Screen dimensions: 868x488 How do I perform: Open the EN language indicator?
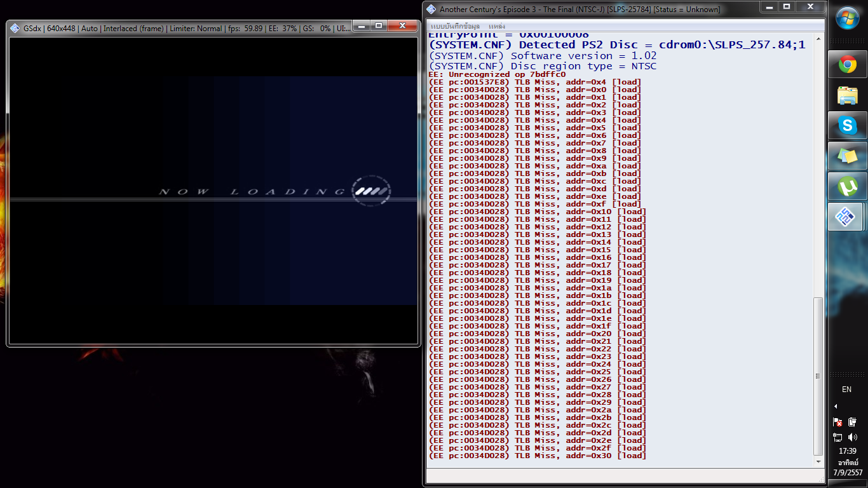click(x=846, y=390)
